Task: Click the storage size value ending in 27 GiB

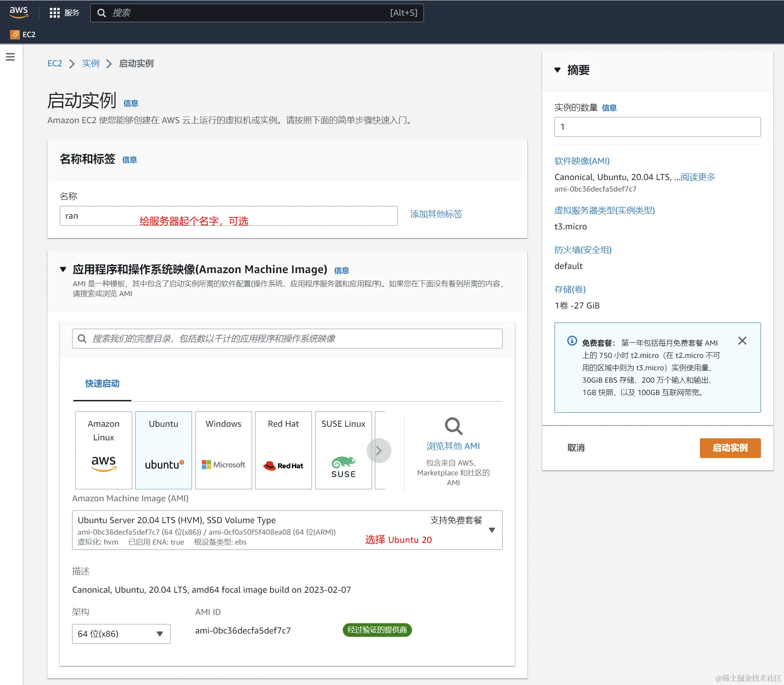Action: (x=577, y=306)
